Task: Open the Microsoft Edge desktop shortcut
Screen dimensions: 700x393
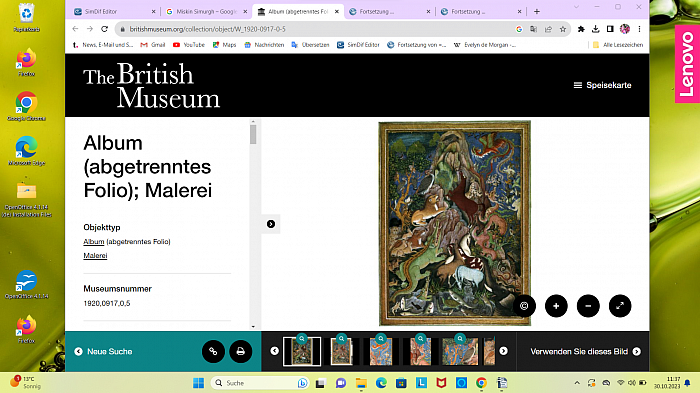Action: 26,151
